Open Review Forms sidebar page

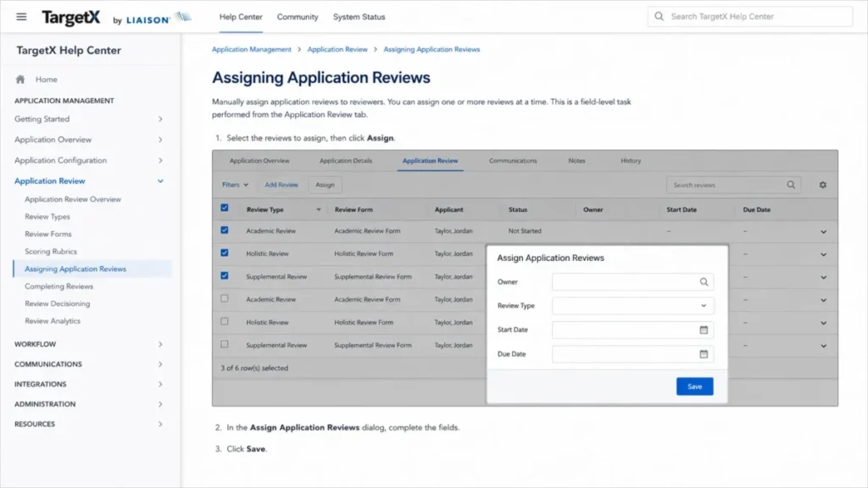(x=48, y=234)
